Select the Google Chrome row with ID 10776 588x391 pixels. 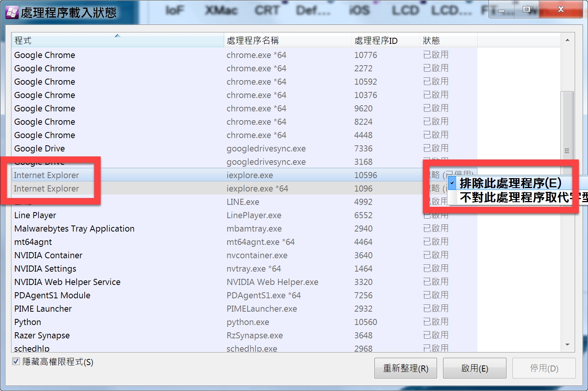click(244, 55)
